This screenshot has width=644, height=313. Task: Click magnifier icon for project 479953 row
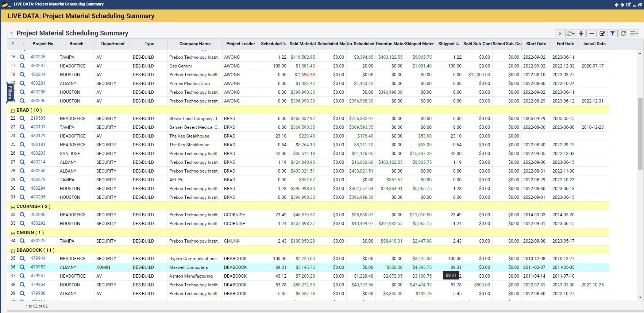click(x=22, y=267)
